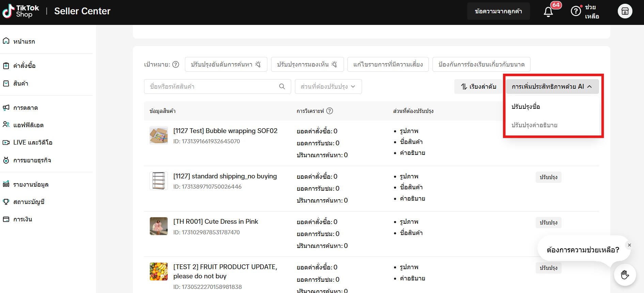This screenshot has height=293, width=644.
Task: Select the แก้ไขรายการที่มีความเสี่ยง goal filter
Action: click(x=388, y=64)
